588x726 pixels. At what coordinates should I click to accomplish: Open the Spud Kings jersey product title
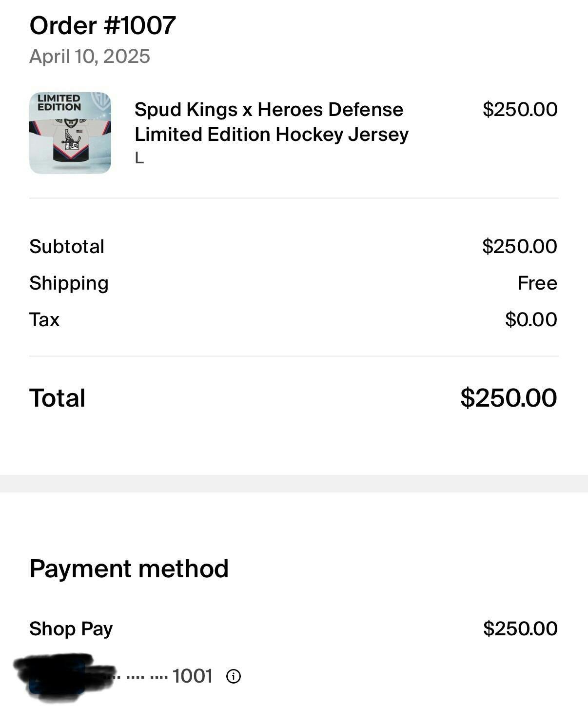point(271,122)
